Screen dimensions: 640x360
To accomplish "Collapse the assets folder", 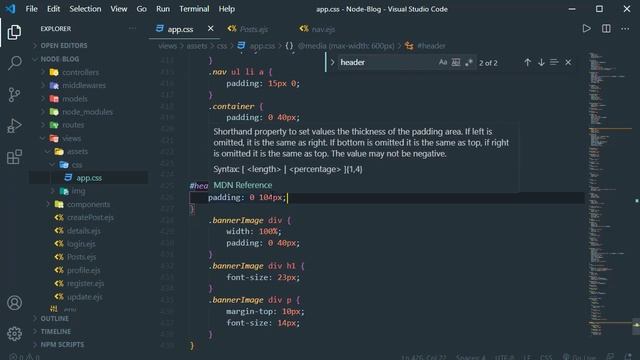I will (77, 151).
